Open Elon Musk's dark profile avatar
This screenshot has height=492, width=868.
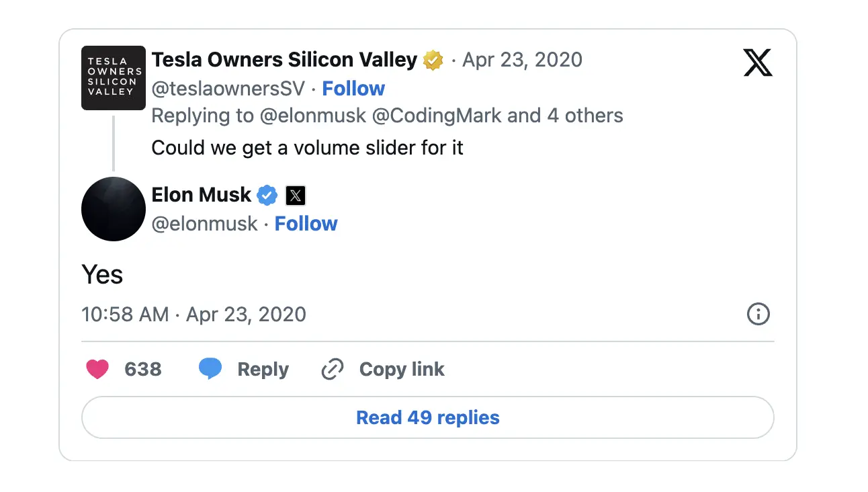tap(114, 209)
